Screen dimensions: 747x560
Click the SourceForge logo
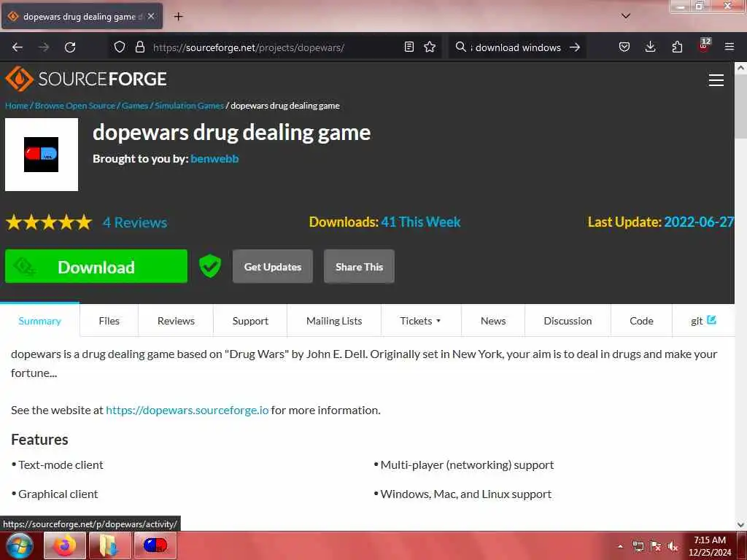[86, 79]
